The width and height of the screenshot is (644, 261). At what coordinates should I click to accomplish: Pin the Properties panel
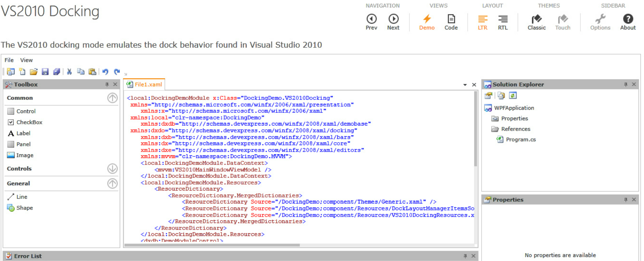626,200
